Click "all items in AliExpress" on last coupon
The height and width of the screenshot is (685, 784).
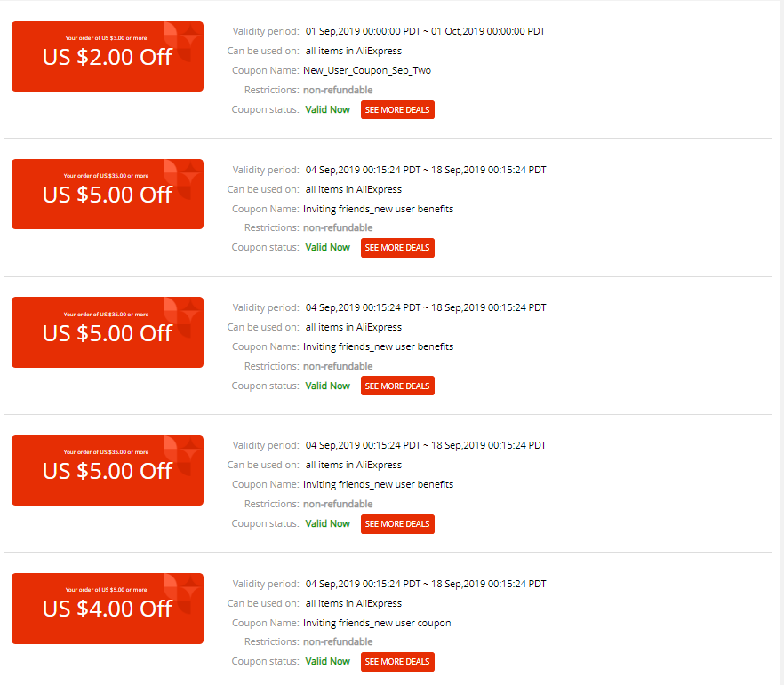[x=354, y=603]
